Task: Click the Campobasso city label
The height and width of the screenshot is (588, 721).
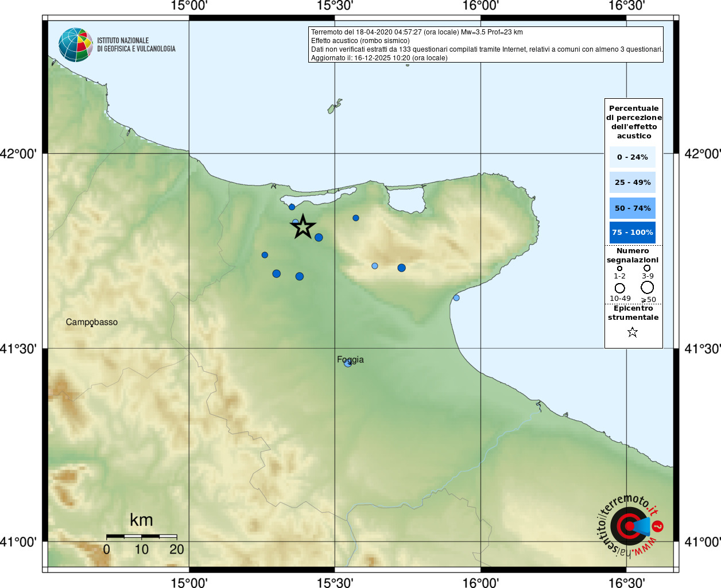Action: tap(92, 322)
